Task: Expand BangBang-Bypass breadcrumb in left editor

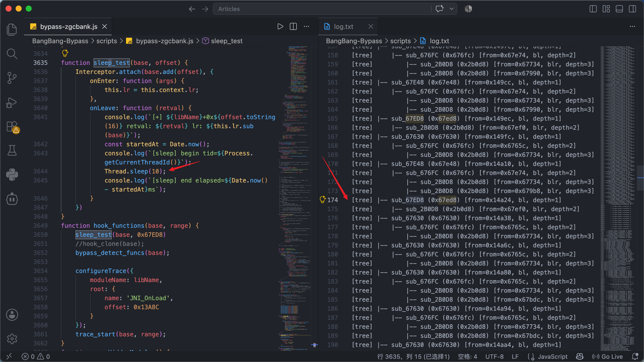Action: 60,41
